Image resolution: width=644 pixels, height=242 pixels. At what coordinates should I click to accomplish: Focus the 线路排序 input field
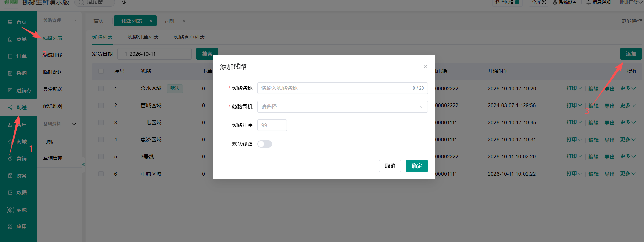272,125
